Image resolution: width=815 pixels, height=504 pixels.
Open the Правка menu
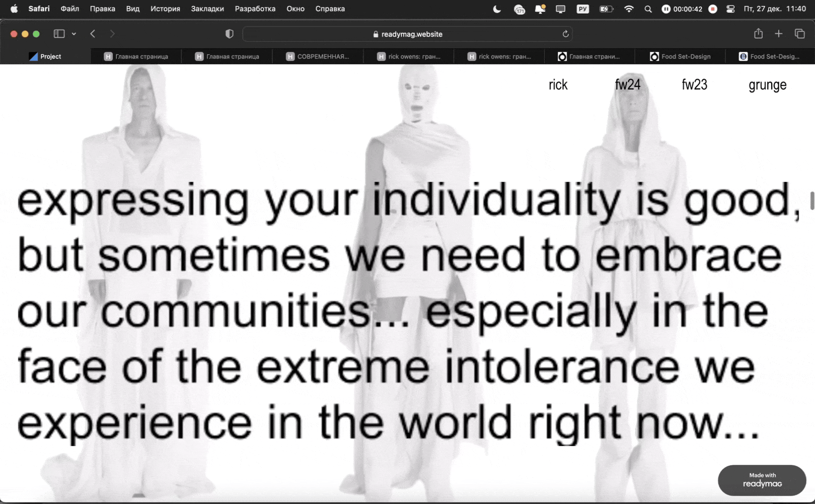pos(102,9)
